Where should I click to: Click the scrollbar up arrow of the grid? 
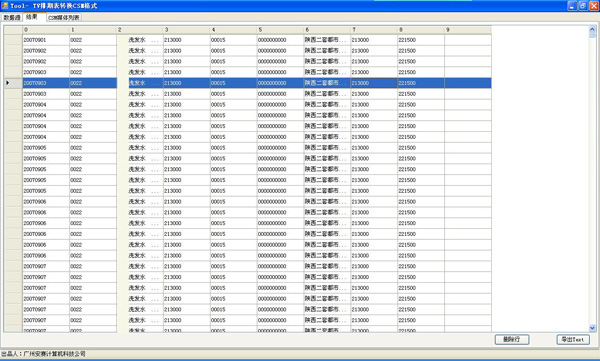pyautogui.click(x=592, y=29)
